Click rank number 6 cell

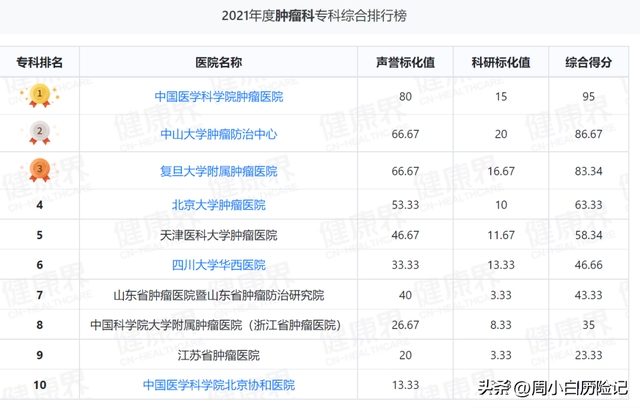[x=40, y=265]
